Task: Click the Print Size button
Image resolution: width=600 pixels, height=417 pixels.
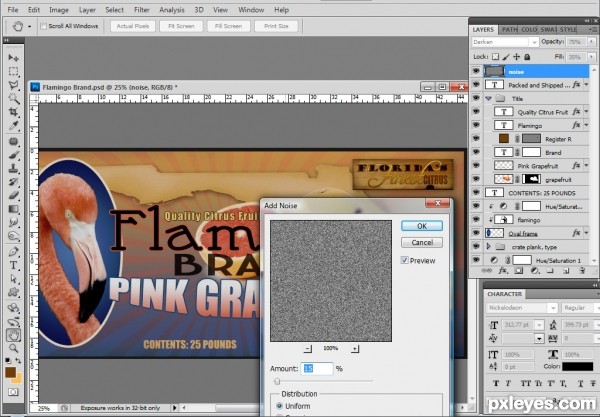Action: tap(276, 26)
